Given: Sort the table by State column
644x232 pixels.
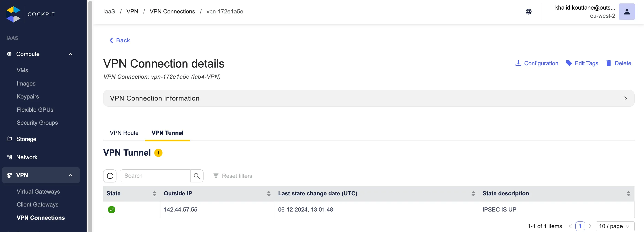Looking at the screenshot, I should point(154,194).
